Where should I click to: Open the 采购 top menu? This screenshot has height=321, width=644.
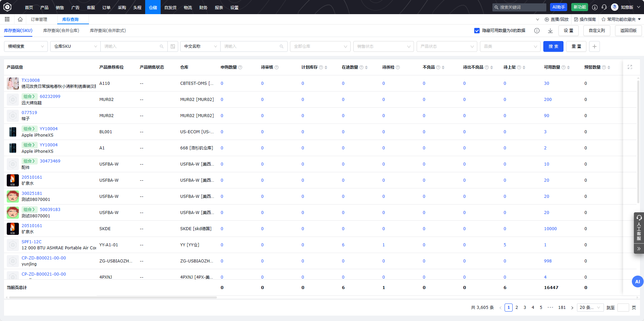pos(122,7)
